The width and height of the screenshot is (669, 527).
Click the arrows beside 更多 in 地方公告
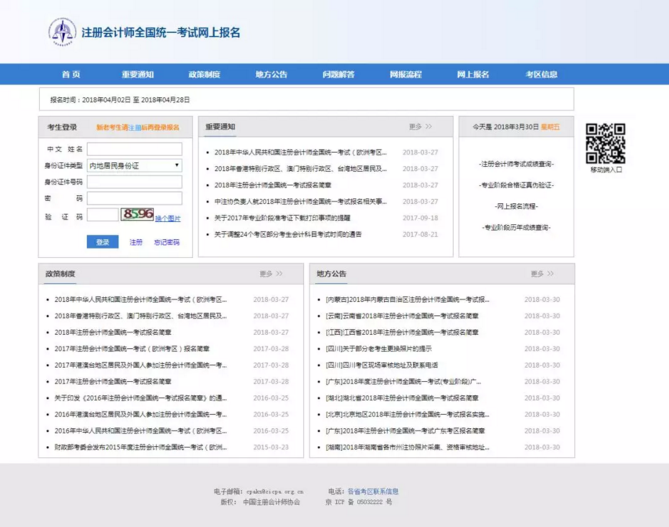point(551,273)
